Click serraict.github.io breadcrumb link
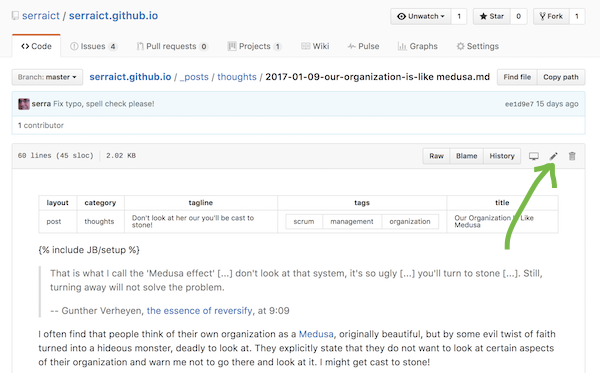 [130, 77]
